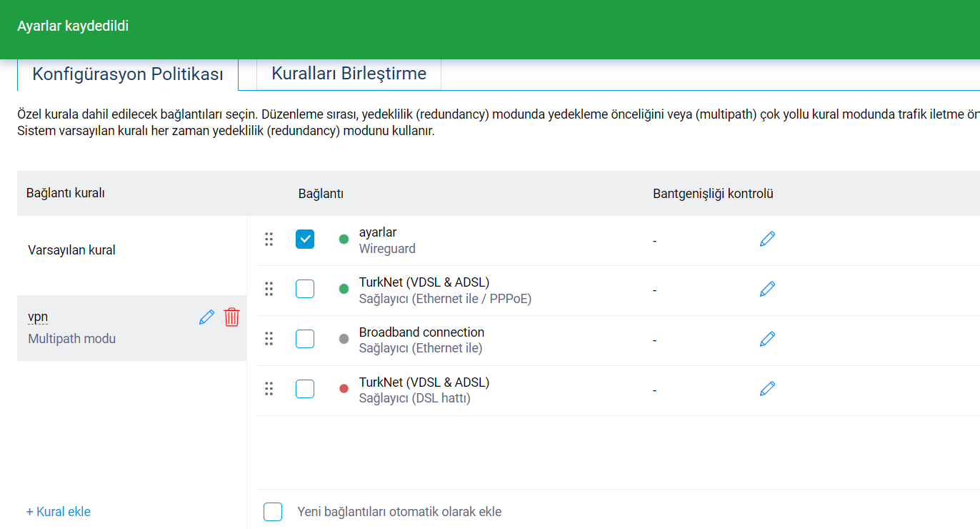Click '+ Kural ekle' link
980x529 pixels.
pos(59,512)
